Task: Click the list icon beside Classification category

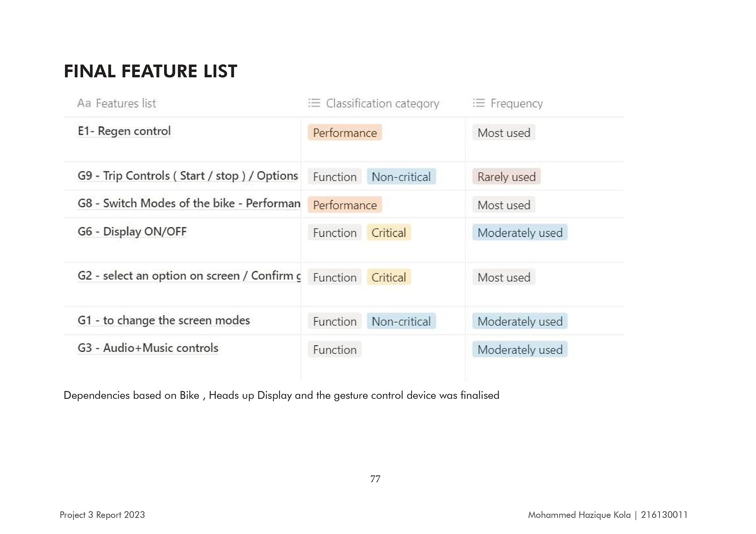Action: click(x=314, y=103)
